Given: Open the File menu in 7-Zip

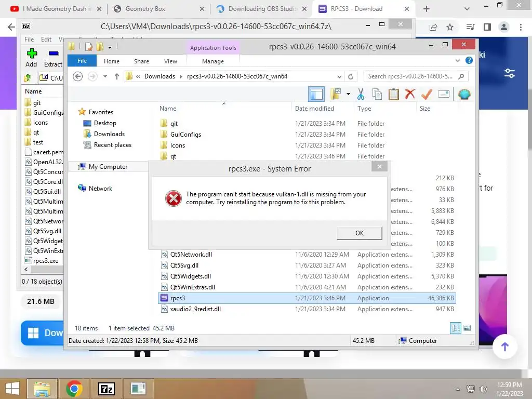Looking at the screenshot, I should pyautogui.click(x=29, y=39).
